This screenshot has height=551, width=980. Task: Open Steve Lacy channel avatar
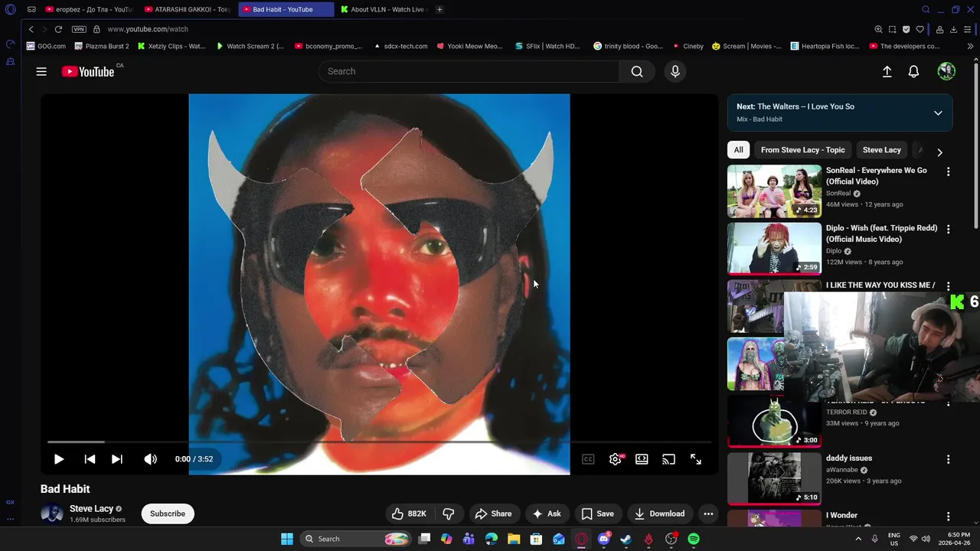point(52,514)
